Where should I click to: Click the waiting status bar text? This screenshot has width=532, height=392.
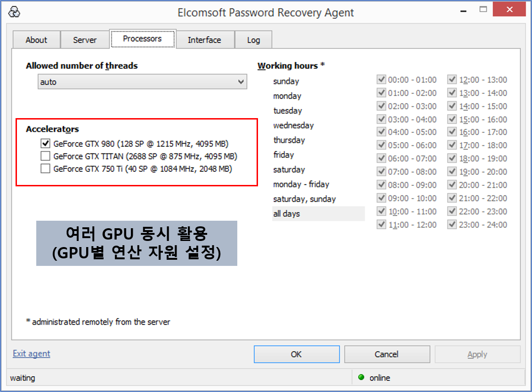[x=23, y=378]
